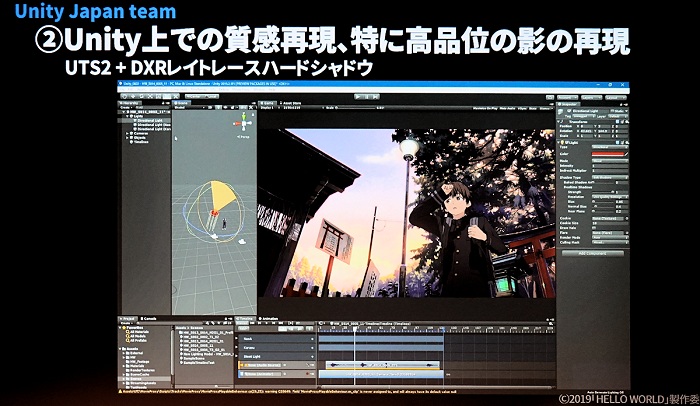
Task: Click the Scene orientation gizmo
Action: pyautogui.click(x=244, y=123)
